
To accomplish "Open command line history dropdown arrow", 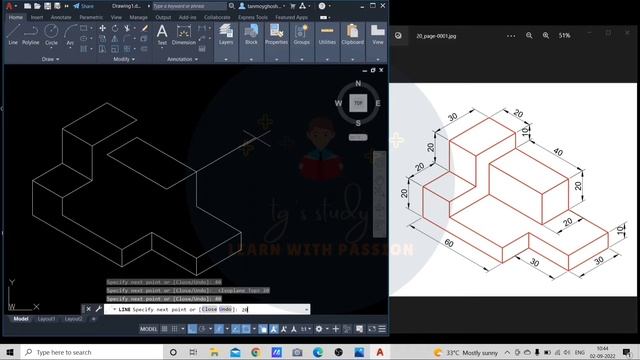I will [306, 309].
